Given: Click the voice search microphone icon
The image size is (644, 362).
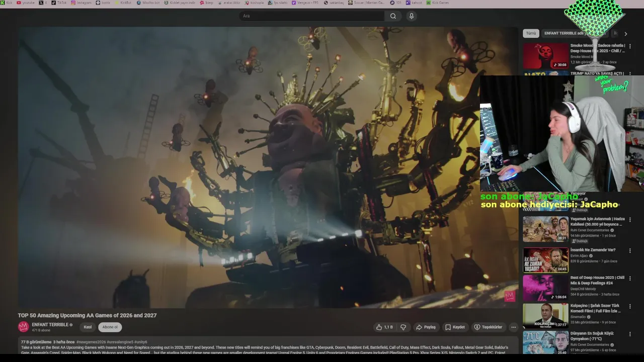Looking at the screenshot, I should 412,16.
